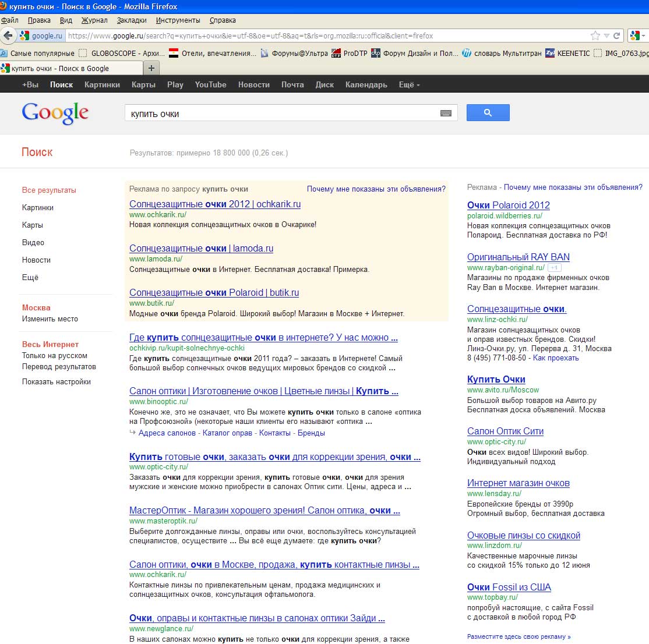Open the Справка menu
This screenshot has width=649, height=644.
tap(223, 20)
